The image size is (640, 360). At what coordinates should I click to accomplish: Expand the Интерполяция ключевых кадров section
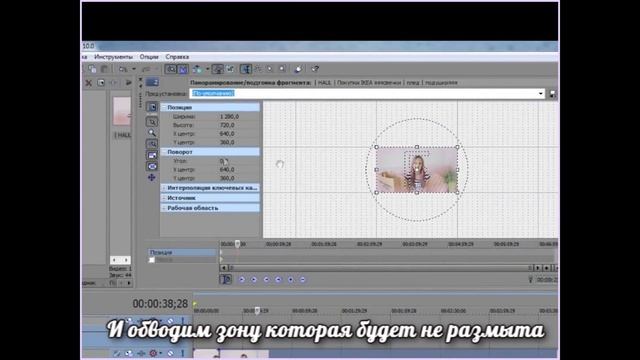(x=164, y=188)
